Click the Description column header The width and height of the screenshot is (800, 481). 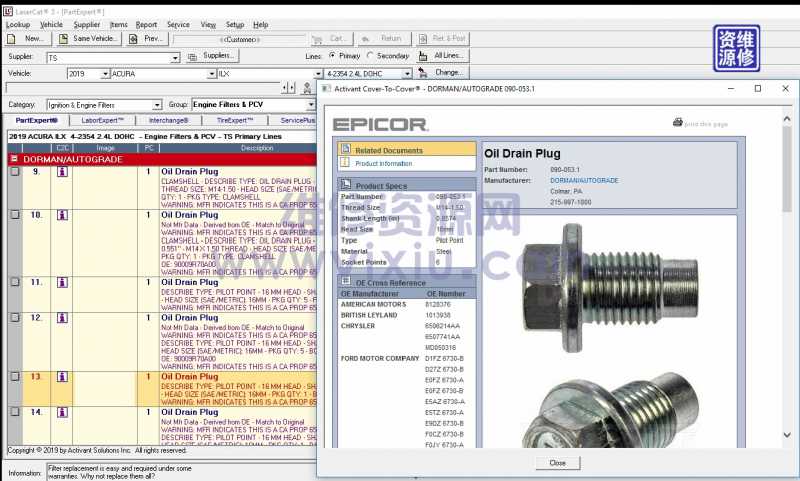point(257,148)
